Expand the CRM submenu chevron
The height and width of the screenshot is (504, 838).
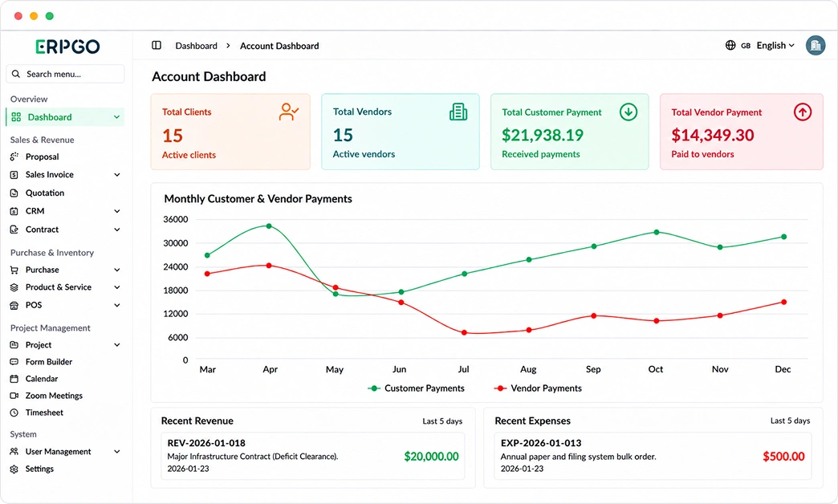(x=117, y=211)
